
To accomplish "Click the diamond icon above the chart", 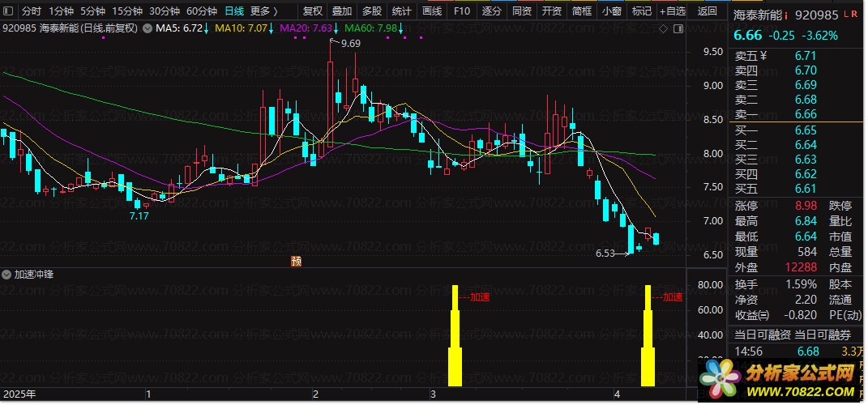I will tap(663, 29).
